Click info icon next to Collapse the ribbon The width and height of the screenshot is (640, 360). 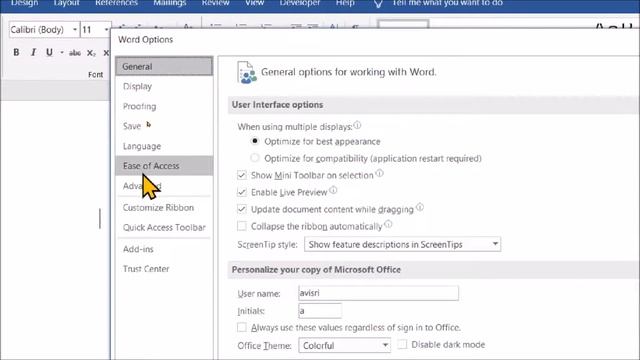(x=388, y=224)
